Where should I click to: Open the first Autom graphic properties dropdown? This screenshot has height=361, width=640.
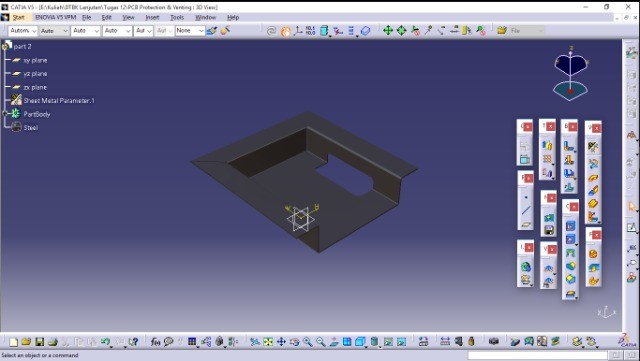pyautogui.click(x=23, y=31)
